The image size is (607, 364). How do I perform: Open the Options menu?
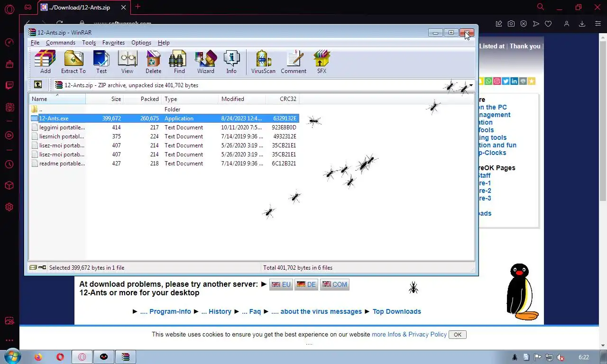point(141,43)
